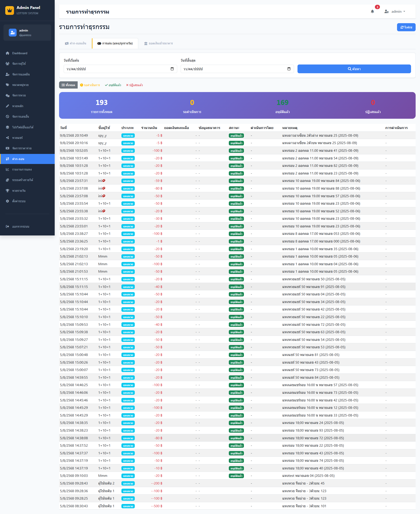Open หวยรายวัน via its trophy icon
This screenshot has width=420, height=514.
7,190
